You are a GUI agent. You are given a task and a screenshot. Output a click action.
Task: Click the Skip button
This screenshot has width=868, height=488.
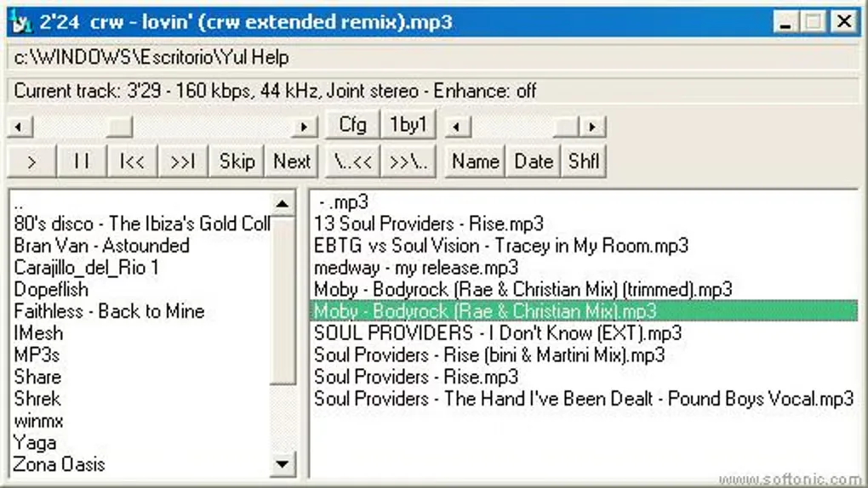pyautogui.click(x=237, y=162)
